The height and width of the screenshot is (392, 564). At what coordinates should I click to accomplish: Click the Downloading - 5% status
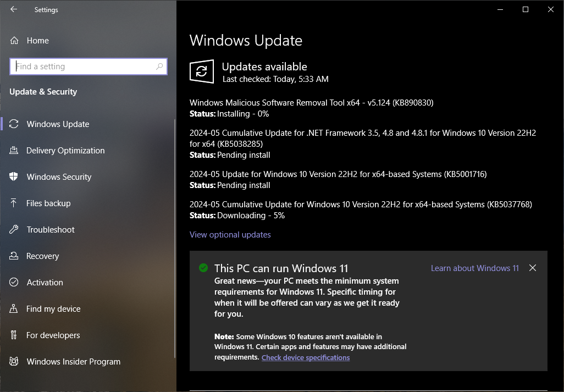click(x=251, y=216)
